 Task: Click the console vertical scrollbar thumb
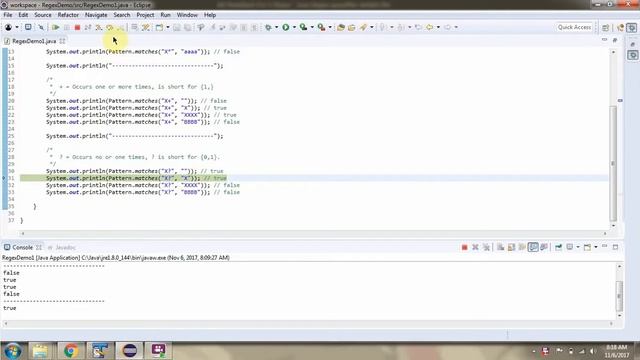coord(619,296)
